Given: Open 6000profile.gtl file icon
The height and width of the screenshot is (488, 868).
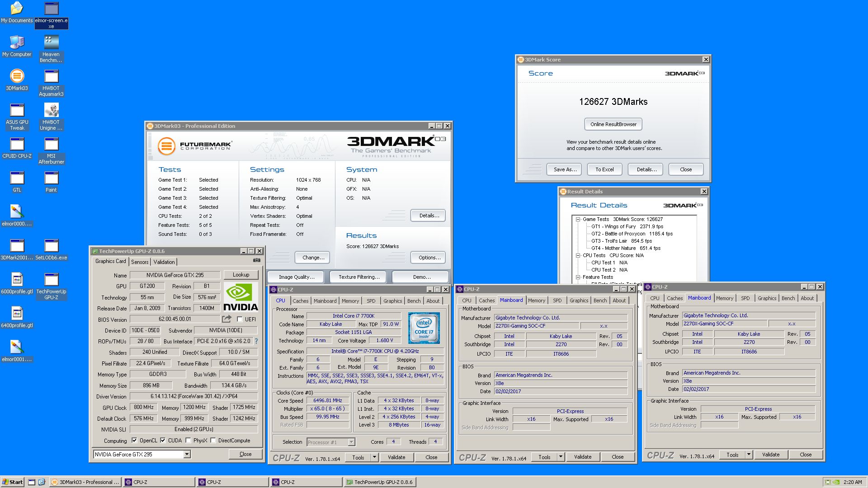Looking at the screenshot, I should point(17,283).
